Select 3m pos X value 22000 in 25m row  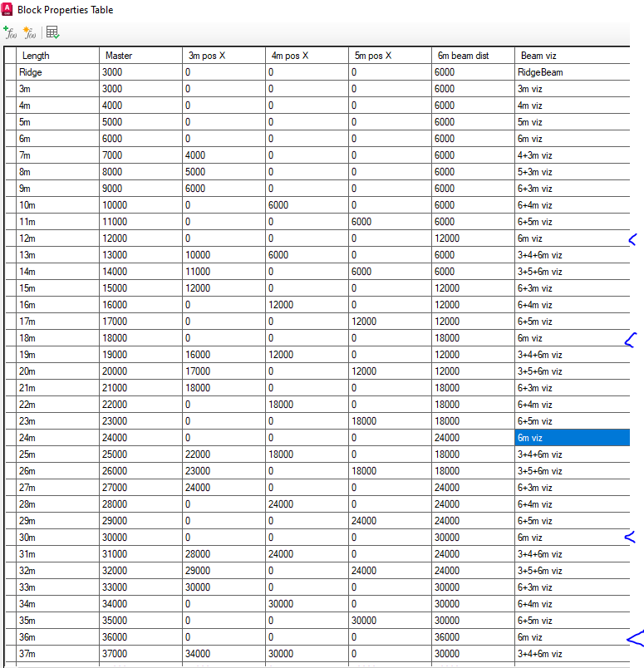(224, 454)
